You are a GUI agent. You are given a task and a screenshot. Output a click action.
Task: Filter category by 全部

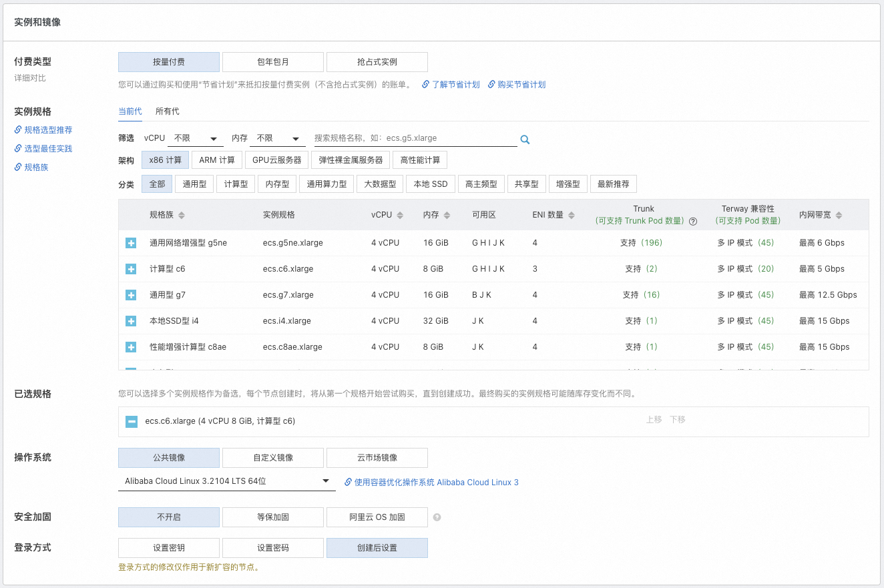[158, 184]
